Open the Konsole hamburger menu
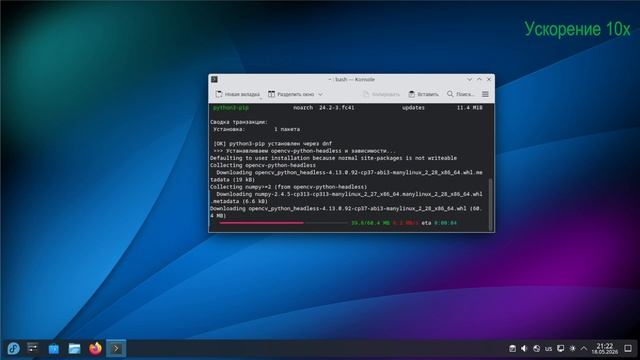The width and height of the screenshot is (640, 360). pos(485,94)
